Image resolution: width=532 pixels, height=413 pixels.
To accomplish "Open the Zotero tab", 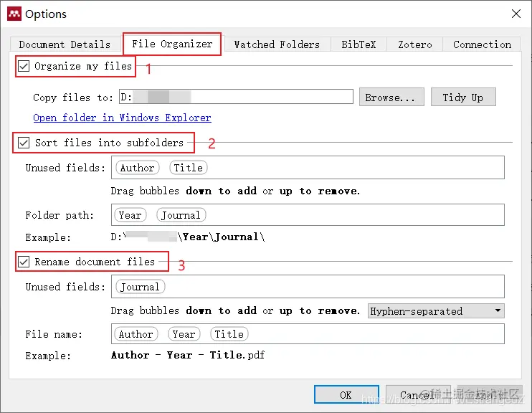I will tap(414, 44).
